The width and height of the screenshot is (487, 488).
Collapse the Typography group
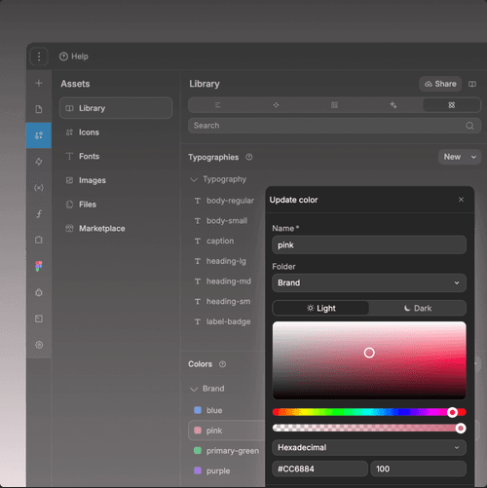tap(194, 180)
